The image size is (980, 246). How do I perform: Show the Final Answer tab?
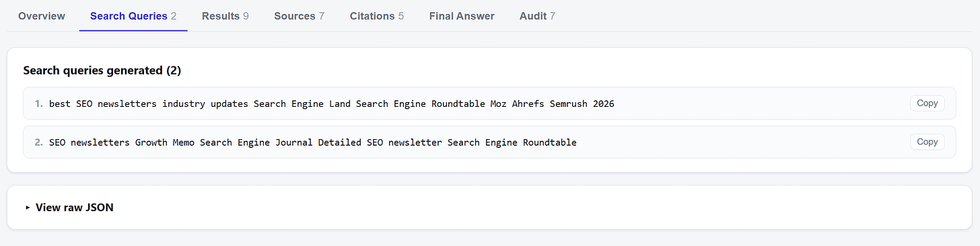tap(462, 16)
